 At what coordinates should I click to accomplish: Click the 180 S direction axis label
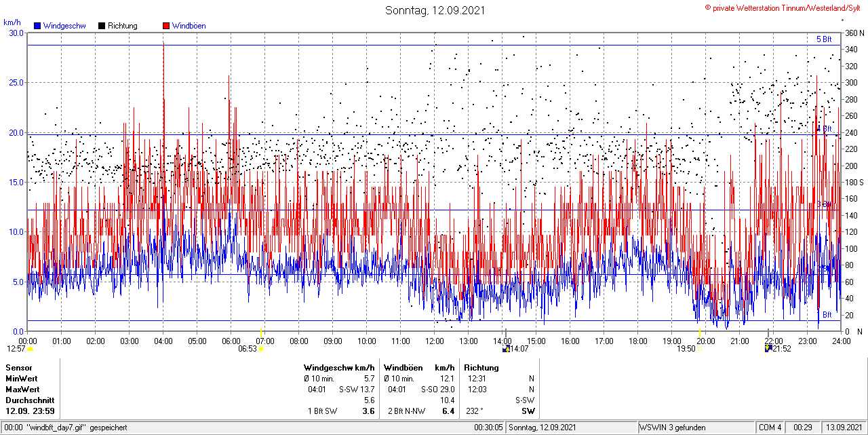[x=854, y=182]
